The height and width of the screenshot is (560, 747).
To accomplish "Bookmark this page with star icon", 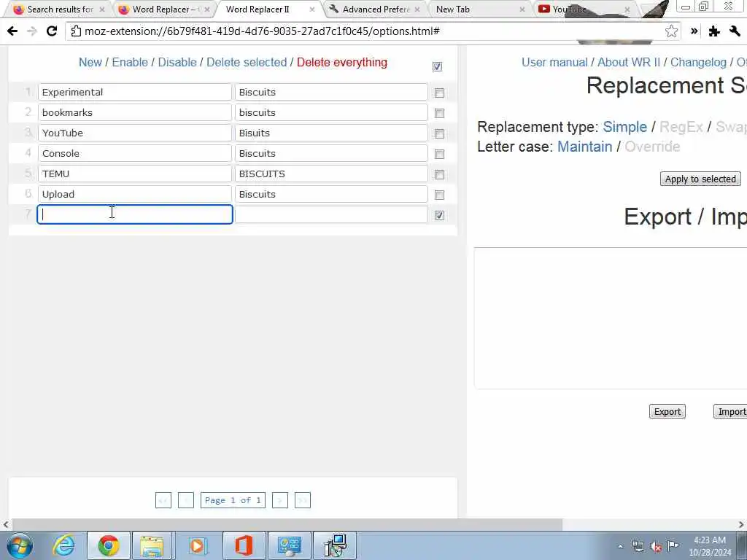I will point(671,31).
